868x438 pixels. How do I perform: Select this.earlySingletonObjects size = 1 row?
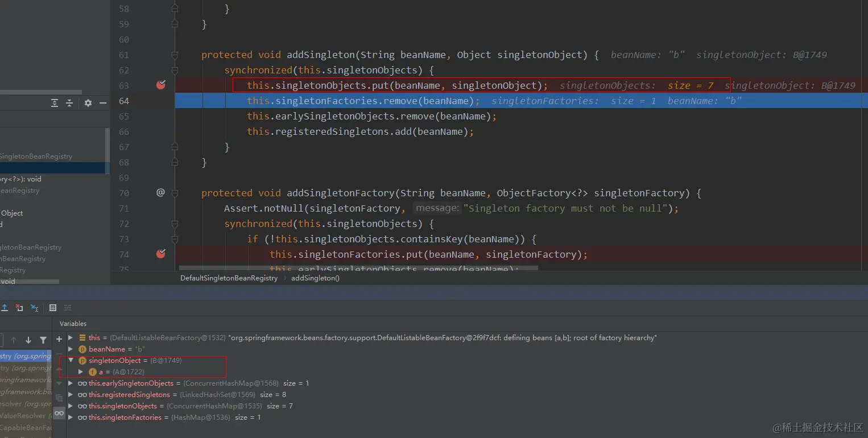pos(467,383)
